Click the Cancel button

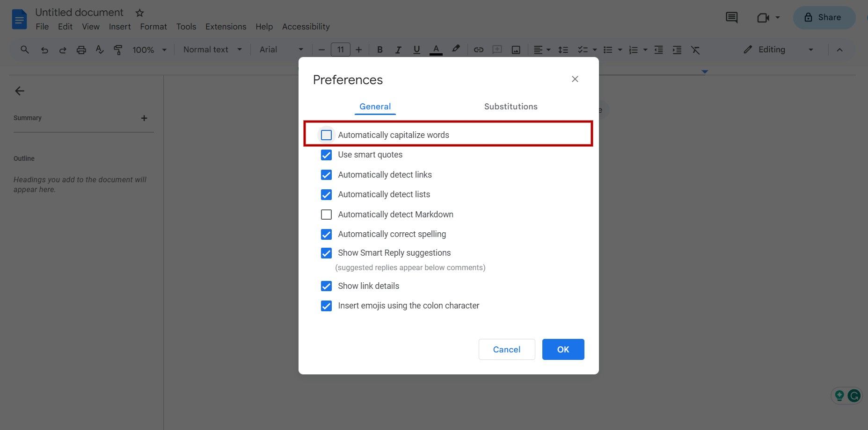tap(506, 349)
